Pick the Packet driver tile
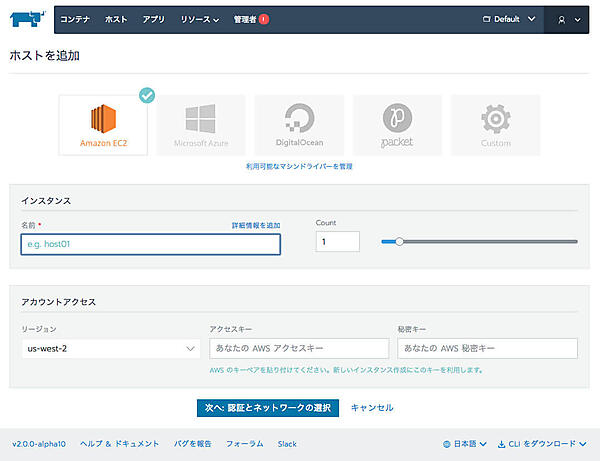Viewport: 600px width, 461px height. (397, 125)
